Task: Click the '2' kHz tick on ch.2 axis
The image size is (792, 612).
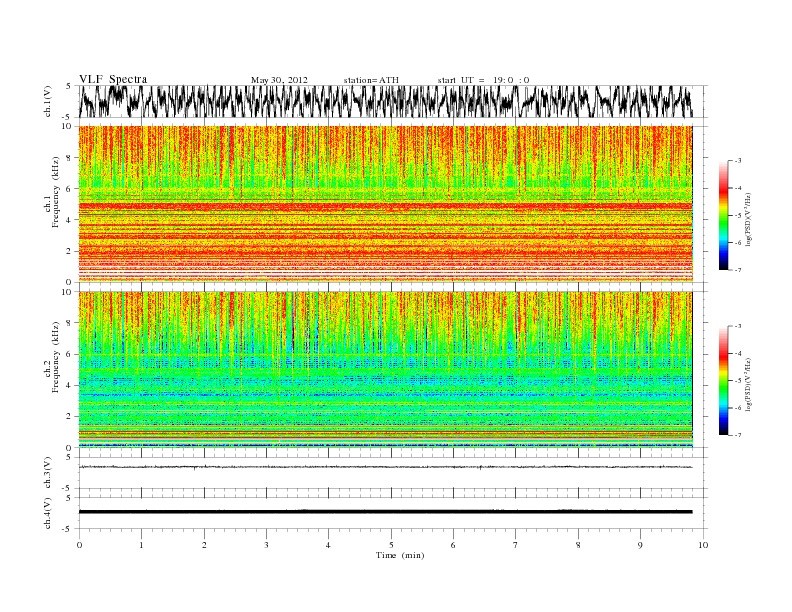Action: pyautogui.click(x=69, y=417)
